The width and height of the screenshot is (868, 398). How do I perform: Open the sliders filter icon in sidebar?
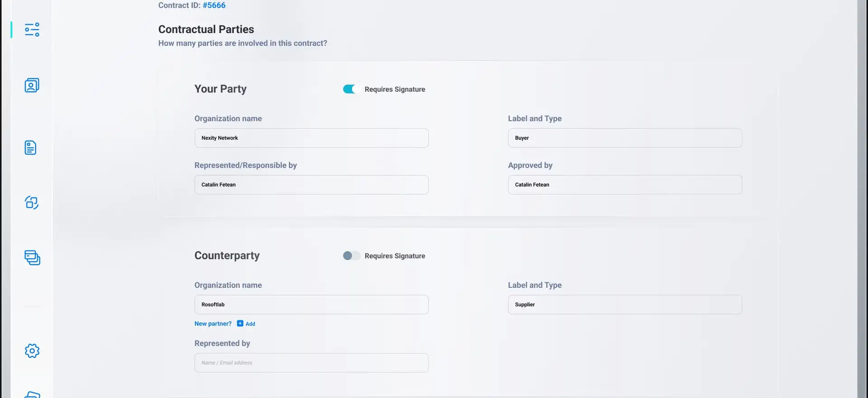[32, 30]
